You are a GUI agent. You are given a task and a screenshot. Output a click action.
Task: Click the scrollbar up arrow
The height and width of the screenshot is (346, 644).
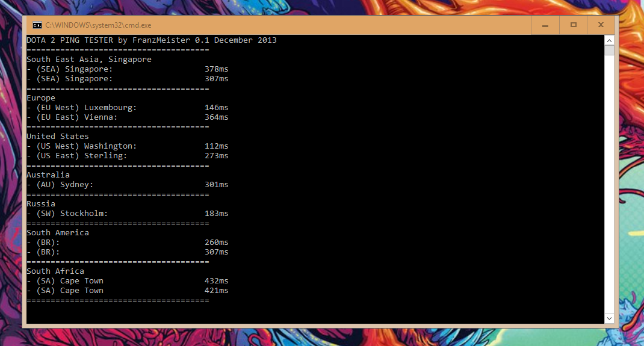(x=609, y=40)
